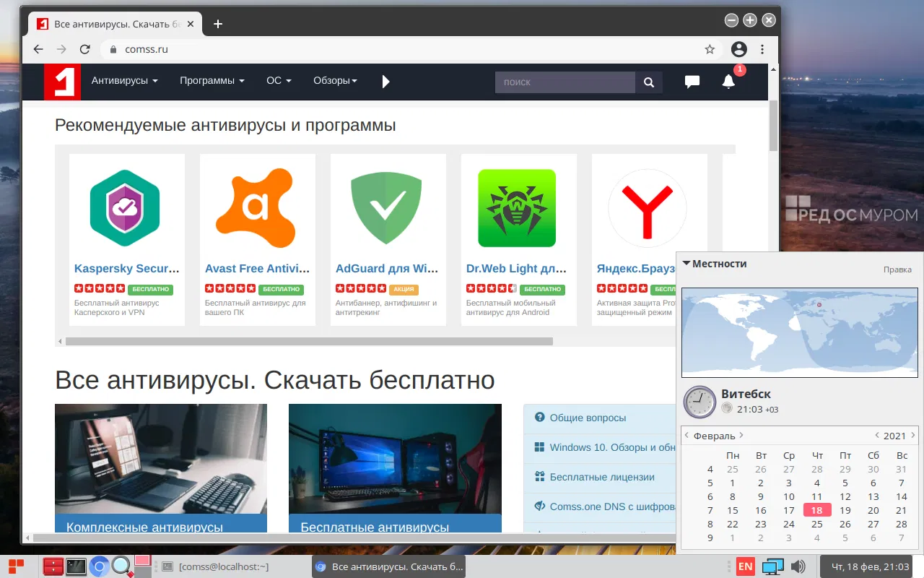Submit site search with the magnifier button
Screen dimensions: 924x578
pos(648,82)
